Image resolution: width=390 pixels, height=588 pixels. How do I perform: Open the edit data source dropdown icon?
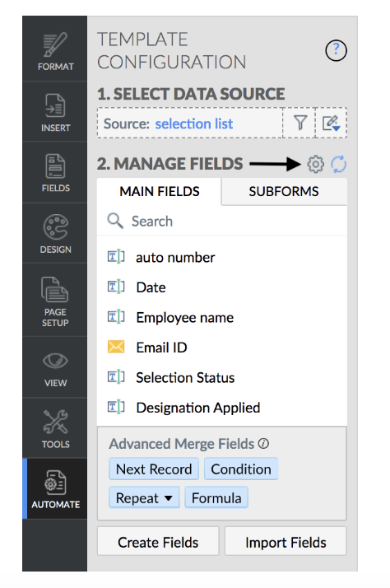coord(332,123)
